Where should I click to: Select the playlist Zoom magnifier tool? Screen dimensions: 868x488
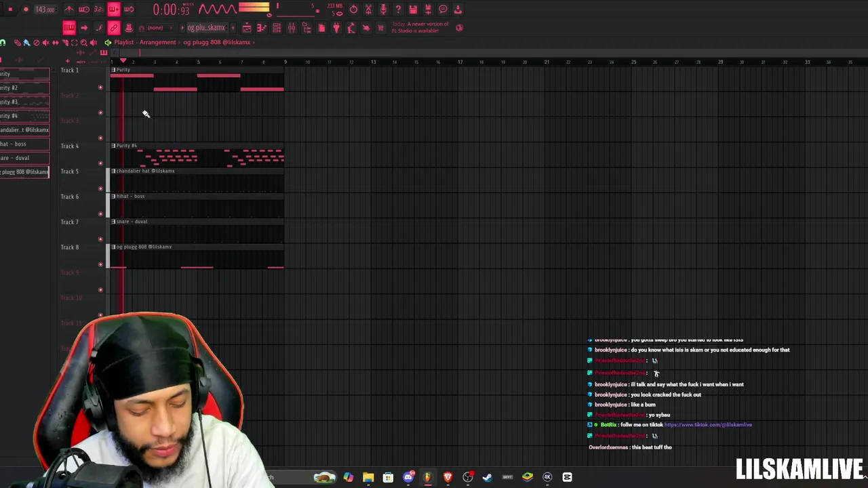coord(83,43)
